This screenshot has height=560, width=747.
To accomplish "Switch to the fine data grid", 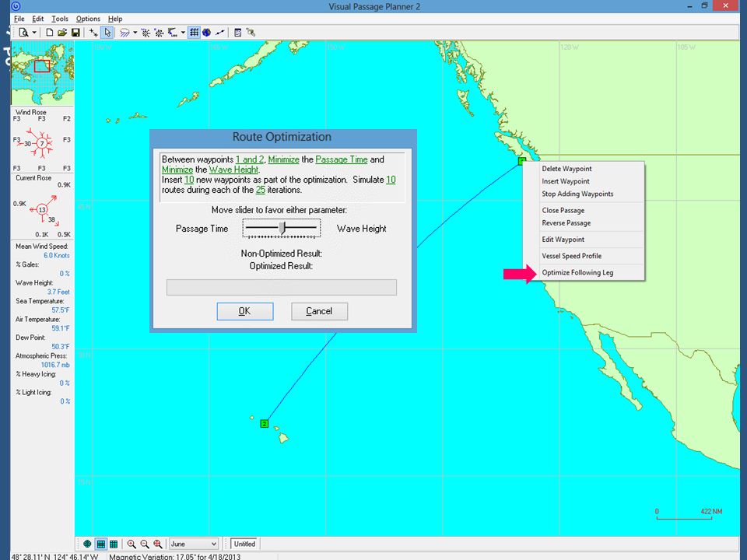I will pyautogui.click(x=114, y=544).
